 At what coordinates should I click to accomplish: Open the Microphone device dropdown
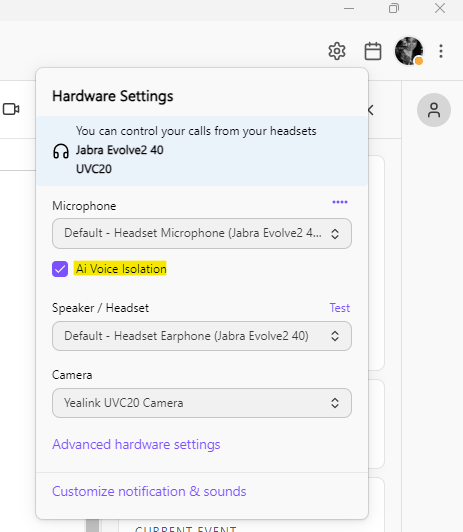click(202, 233)
